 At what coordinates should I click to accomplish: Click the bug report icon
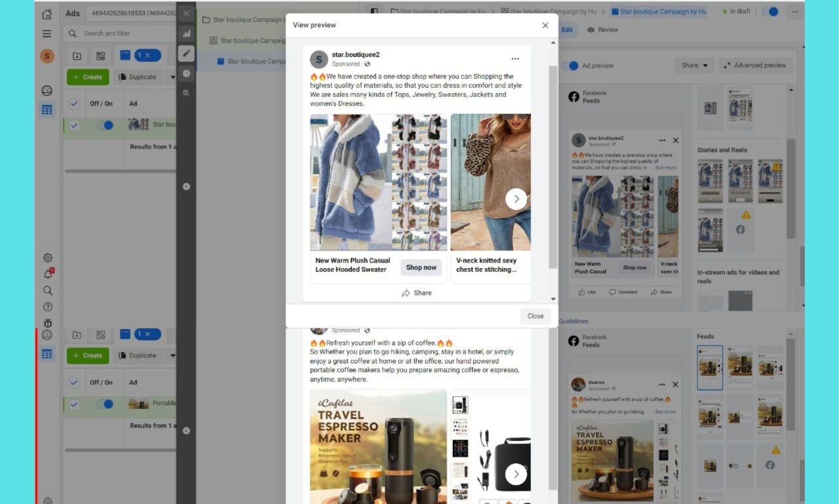[47, 322]
